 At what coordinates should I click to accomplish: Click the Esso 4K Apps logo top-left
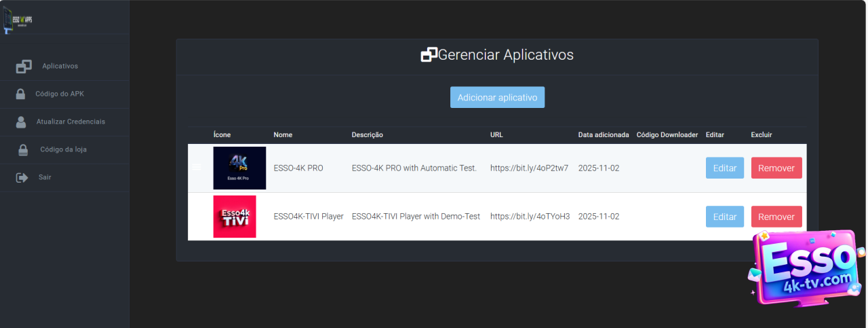coord(18,20)
